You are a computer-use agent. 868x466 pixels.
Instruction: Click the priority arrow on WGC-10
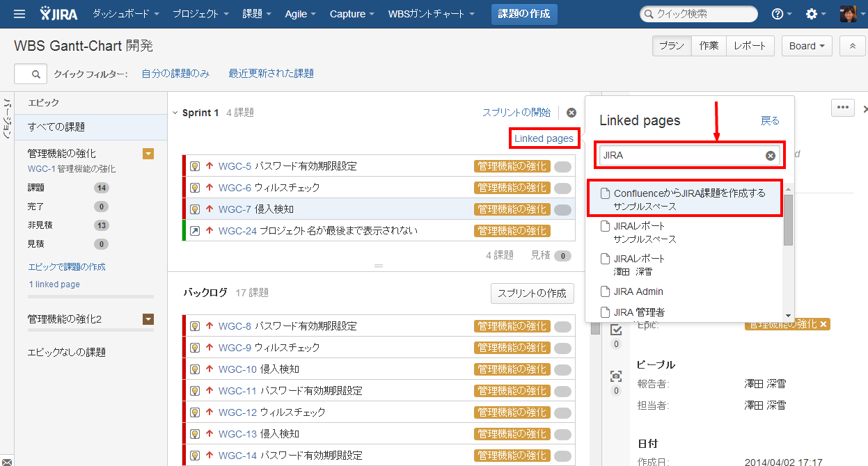(x=209, y=369)
